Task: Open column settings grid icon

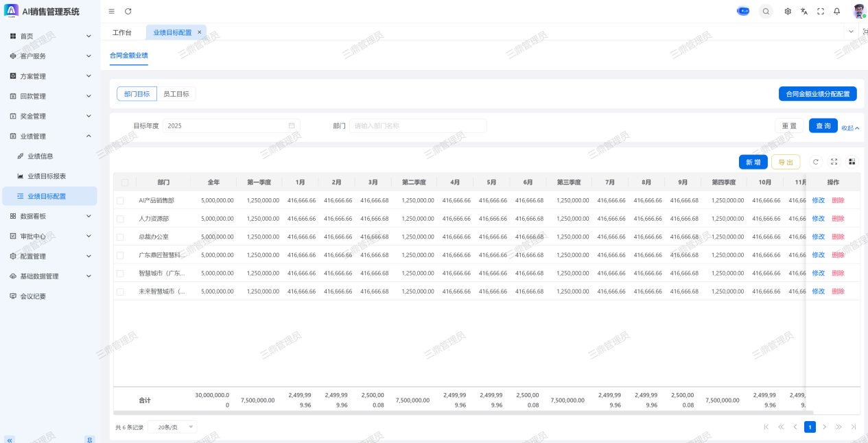Action: 852,162
